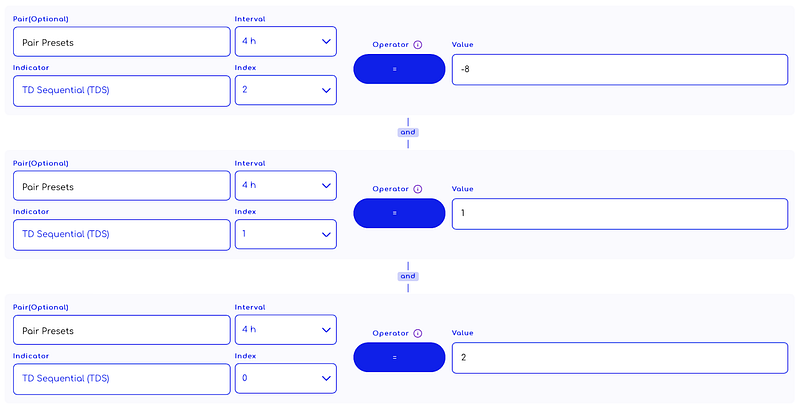Select the third TD Sequential (TDS) indicator field
Image resolution: width=800 pixels, height=410 pixels.
pos(121,379)
